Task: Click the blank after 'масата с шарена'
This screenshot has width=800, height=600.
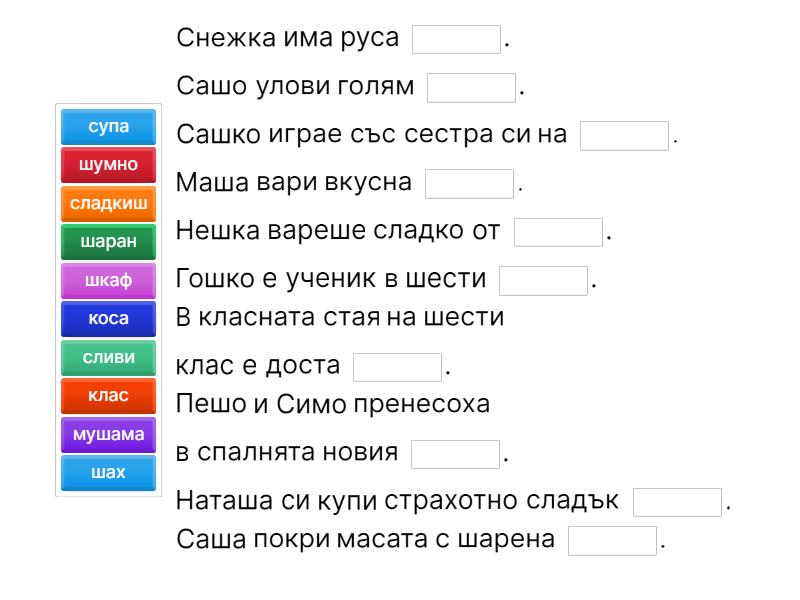Action: (613, 540)
